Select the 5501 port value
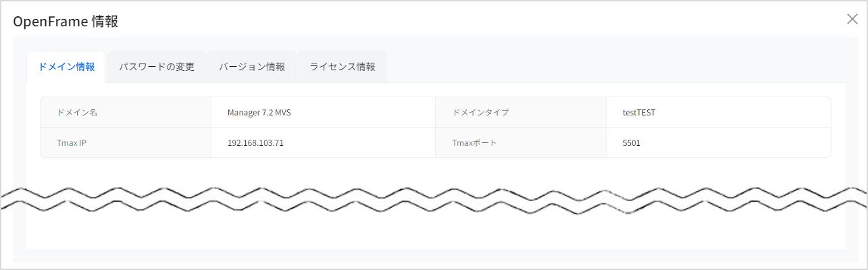The image size is (868, 270). click(x=632, y=143)
